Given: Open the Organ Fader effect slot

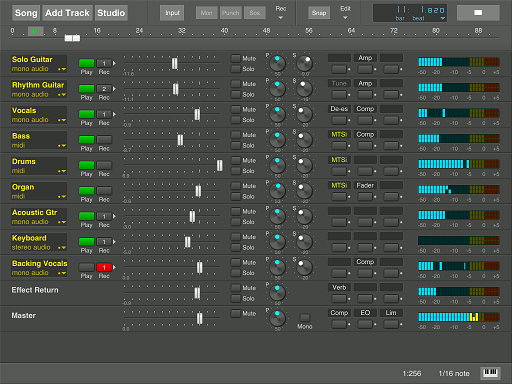Looking at the screenshot, I should [365, 185].
